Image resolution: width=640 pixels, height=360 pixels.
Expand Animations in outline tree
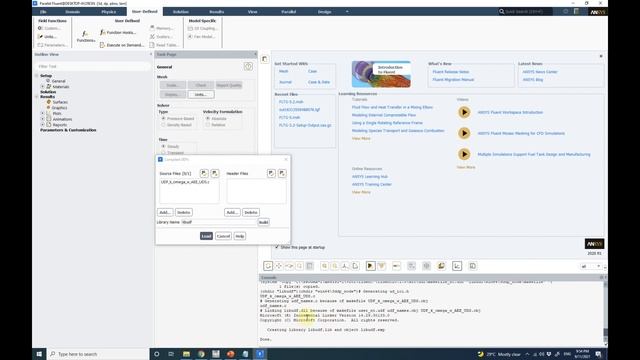tap(42, 119)
